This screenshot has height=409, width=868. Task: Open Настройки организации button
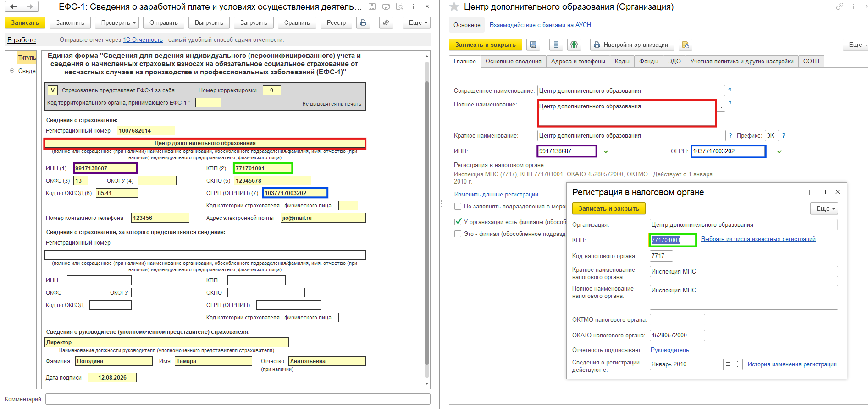click(x=632, y=45)
